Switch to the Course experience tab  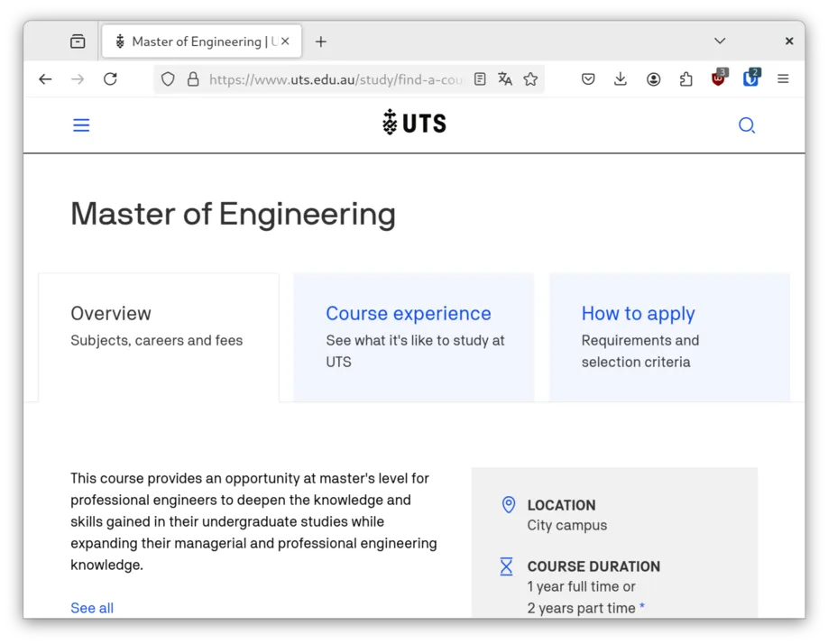(x=413, y=337)
